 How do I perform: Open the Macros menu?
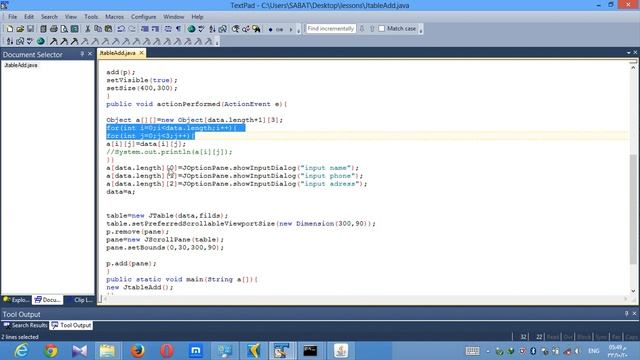tap(114, 17)
